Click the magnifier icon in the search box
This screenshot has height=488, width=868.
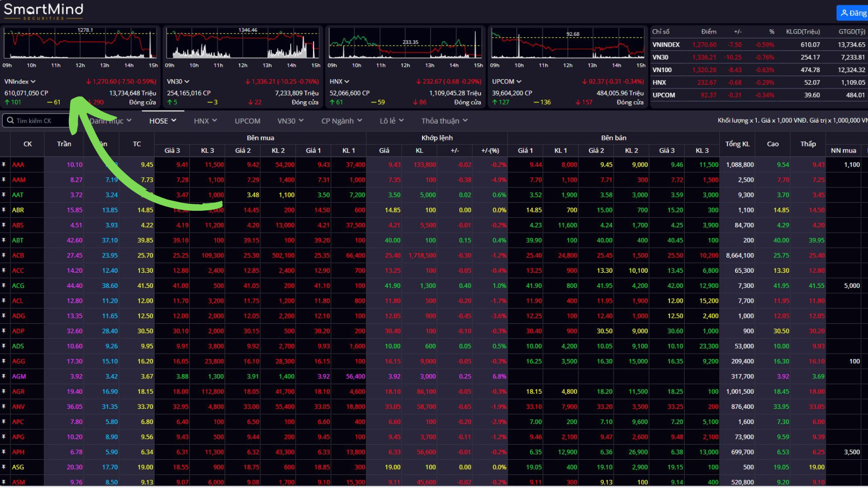coord(10,120)
